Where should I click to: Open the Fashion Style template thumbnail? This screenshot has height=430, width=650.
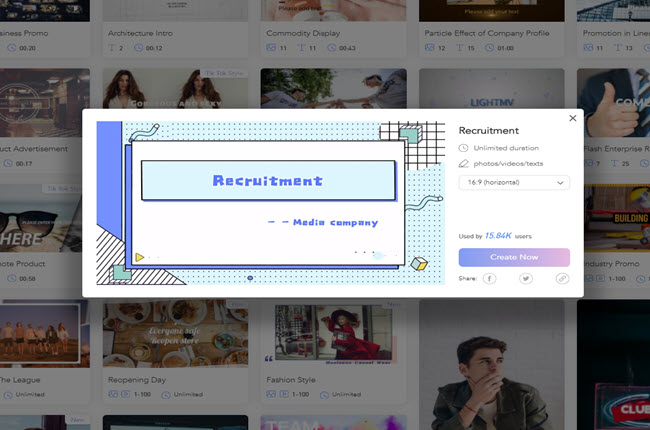click(333, 334)
